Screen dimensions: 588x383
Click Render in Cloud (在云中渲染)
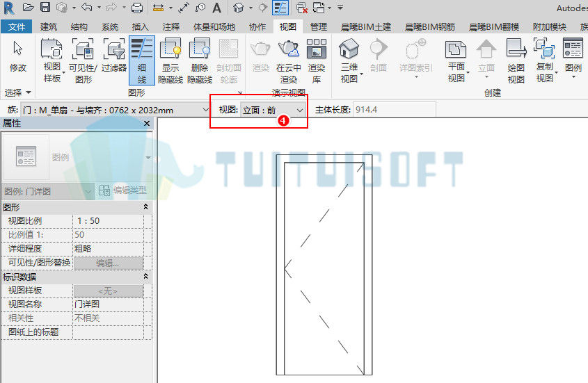pyautogui.click(x=288, y=61)
